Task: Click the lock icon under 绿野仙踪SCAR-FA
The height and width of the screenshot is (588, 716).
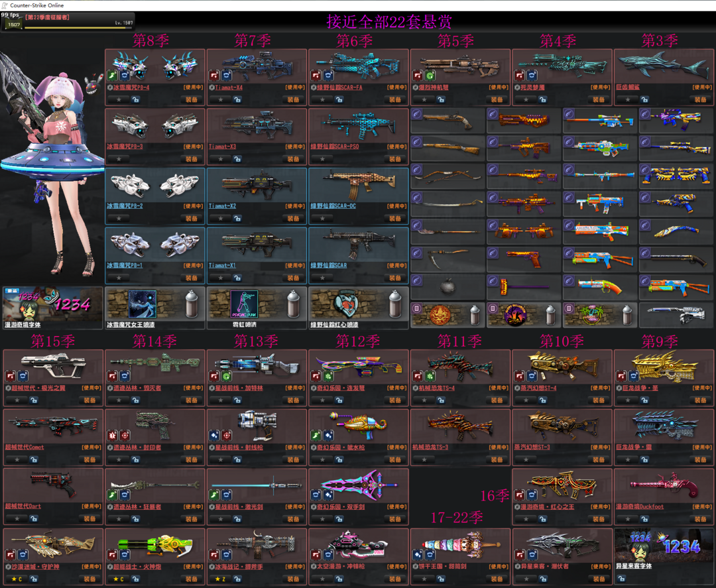Action: point(339,99)
